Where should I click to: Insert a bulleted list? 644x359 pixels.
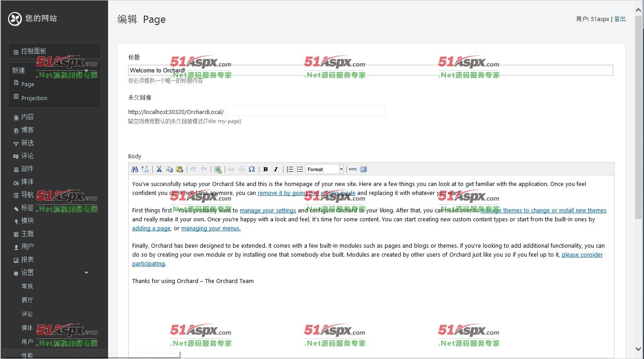[x=300, y=169]
